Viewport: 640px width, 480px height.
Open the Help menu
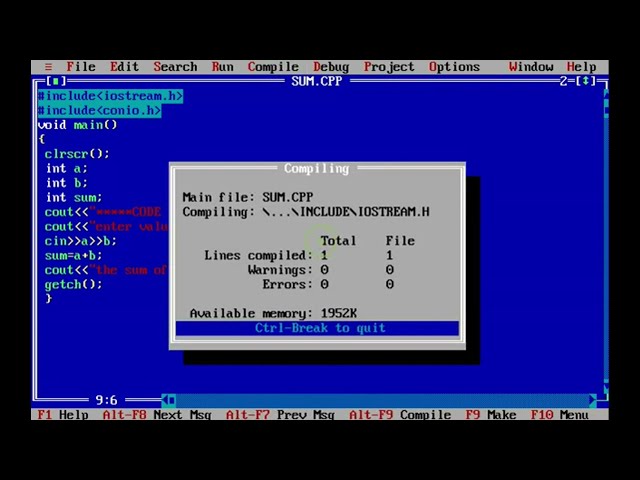581,67
